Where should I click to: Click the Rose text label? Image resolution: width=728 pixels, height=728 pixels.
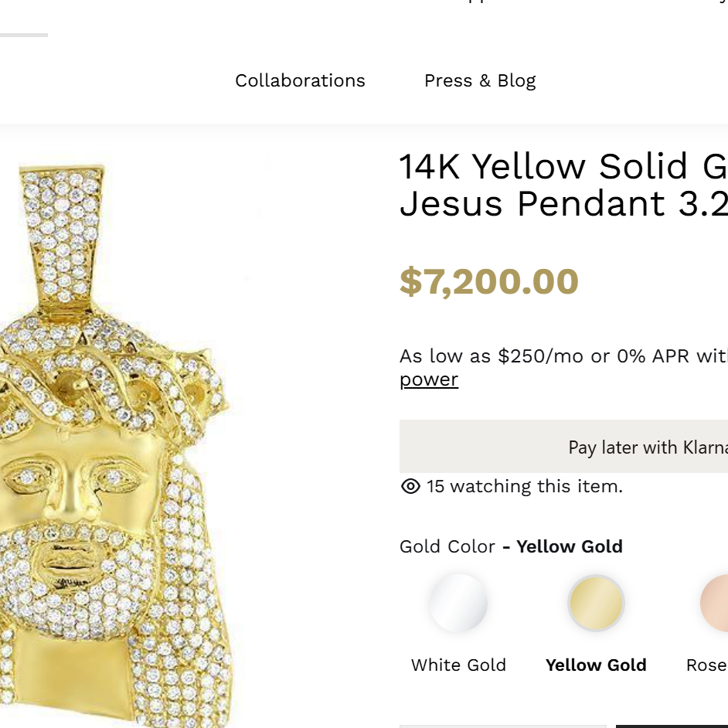pyautogui.click(x=706, y=665)
